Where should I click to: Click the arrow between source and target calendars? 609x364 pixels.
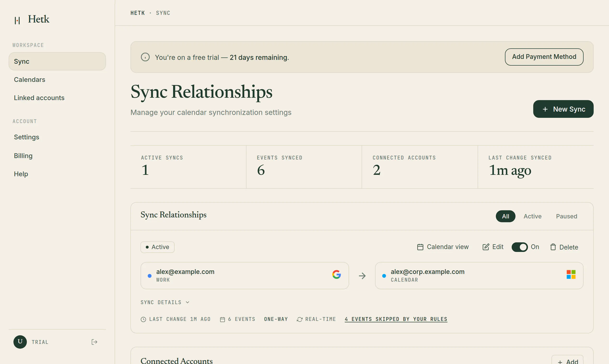(x=362, y=276)
